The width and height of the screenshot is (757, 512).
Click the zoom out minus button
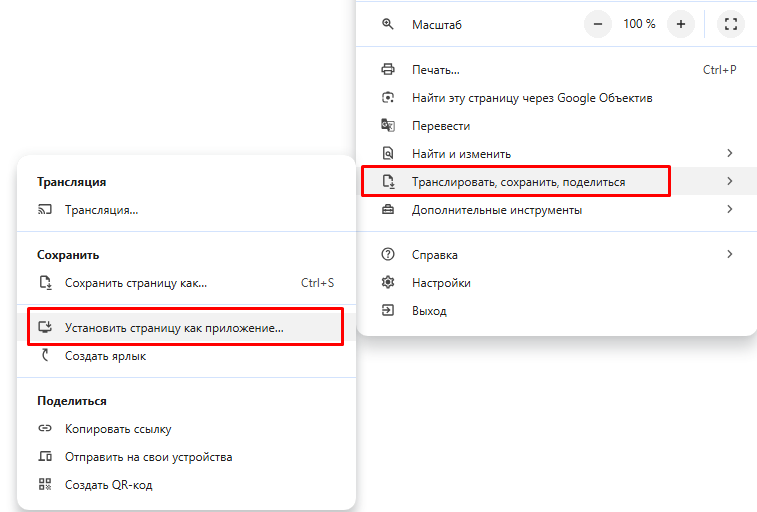(x=597, y=24)
